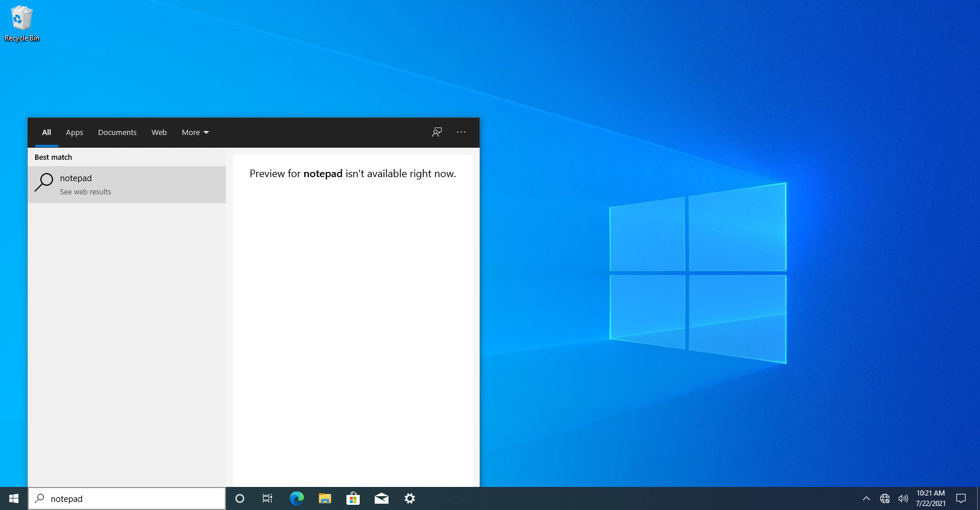Open network status globe icon
The width and height of the screenshot is (980, 510).
coord(885,498)
